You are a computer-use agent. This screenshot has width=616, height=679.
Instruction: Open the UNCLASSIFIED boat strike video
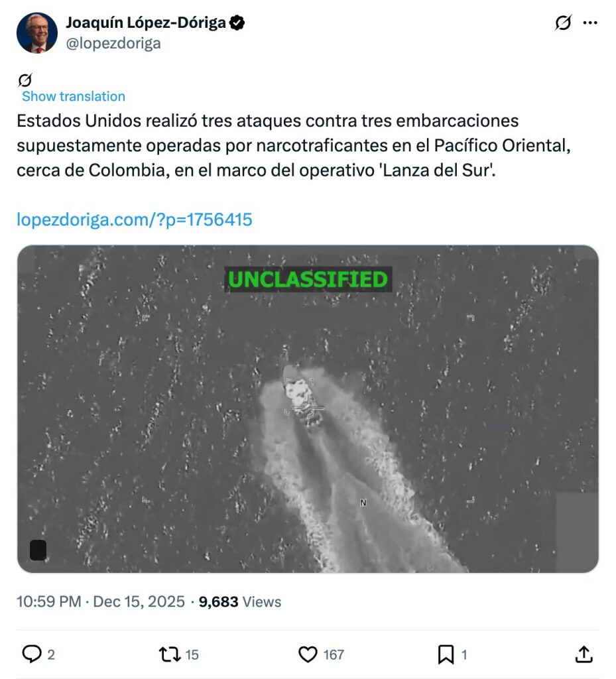pyautogui.click(x=308, y=408)
